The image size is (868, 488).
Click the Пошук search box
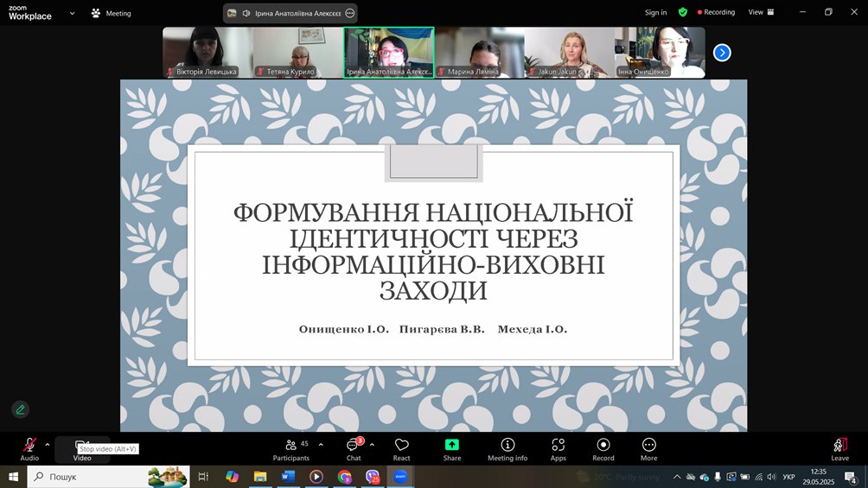109,477
